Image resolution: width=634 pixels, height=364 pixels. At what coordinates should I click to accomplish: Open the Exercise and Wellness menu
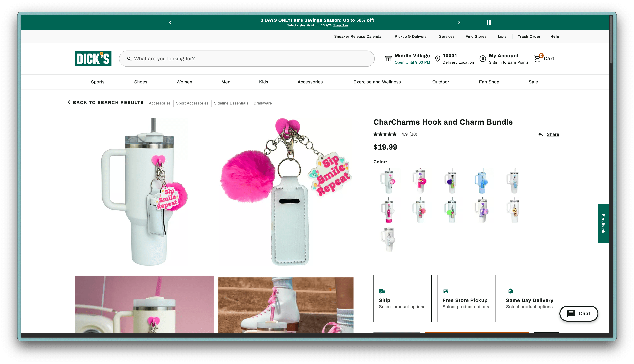point(377,82)
